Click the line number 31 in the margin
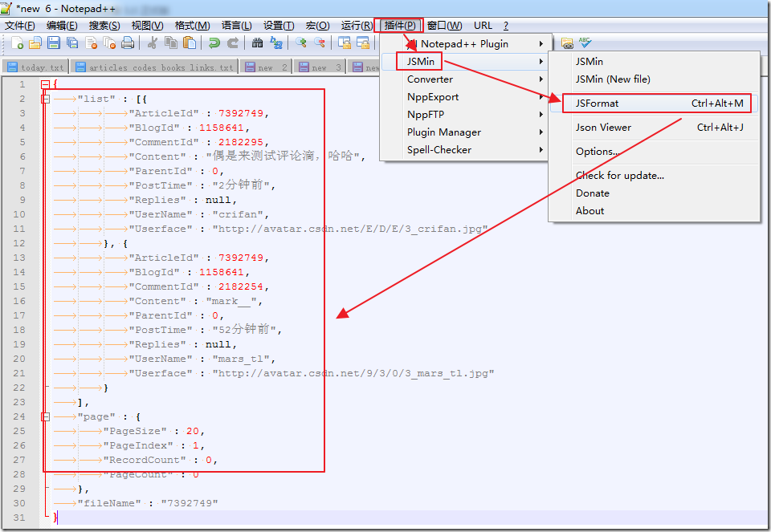 (19, 518)
